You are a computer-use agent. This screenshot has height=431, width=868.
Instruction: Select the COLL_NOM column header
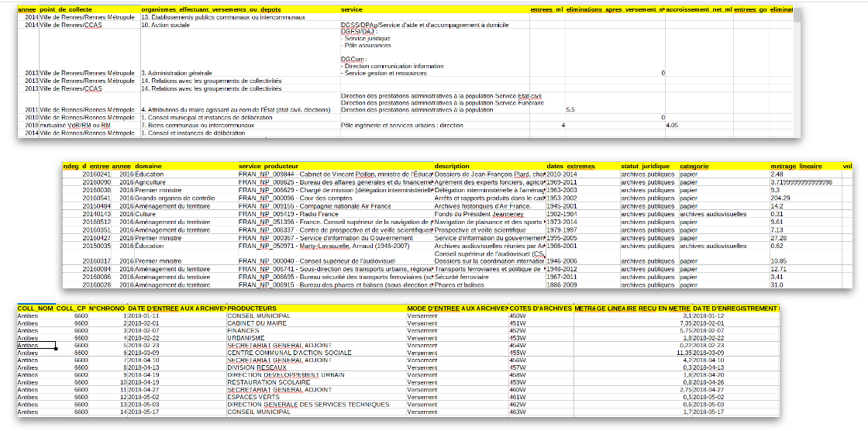[36, 308]
